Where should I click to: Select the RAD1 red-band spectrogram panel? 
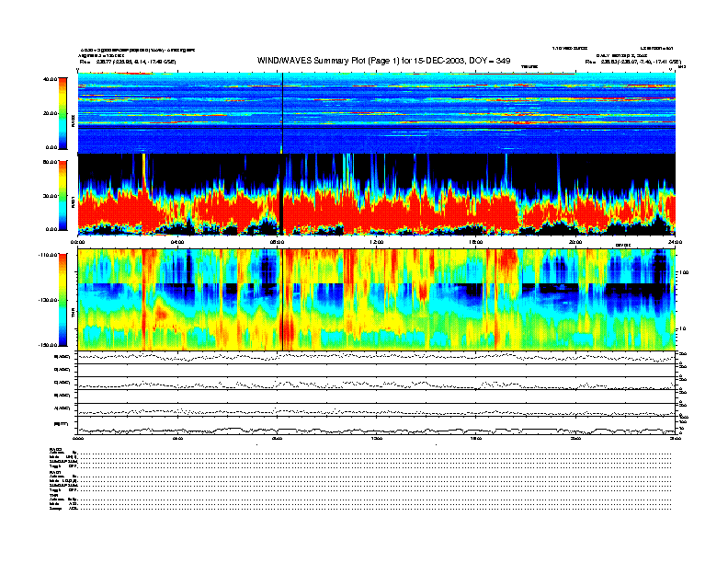coord(377,195)
